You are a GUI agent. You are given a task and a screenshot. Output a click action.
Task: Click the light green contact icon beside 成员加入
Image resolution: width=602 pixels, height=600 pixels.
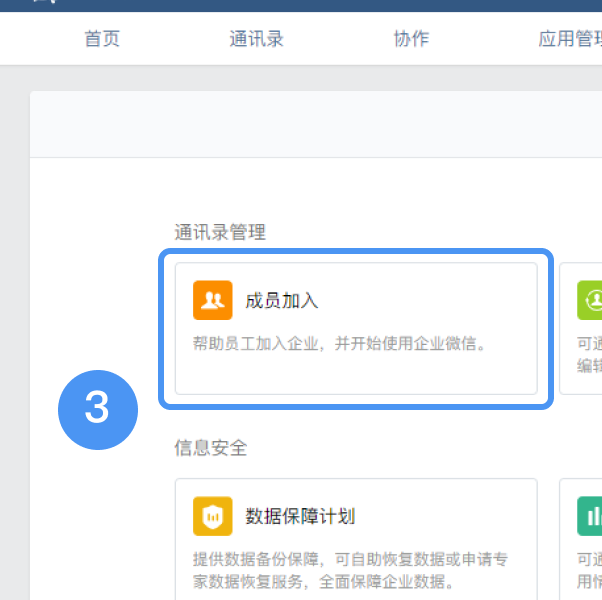pos(590,300)
